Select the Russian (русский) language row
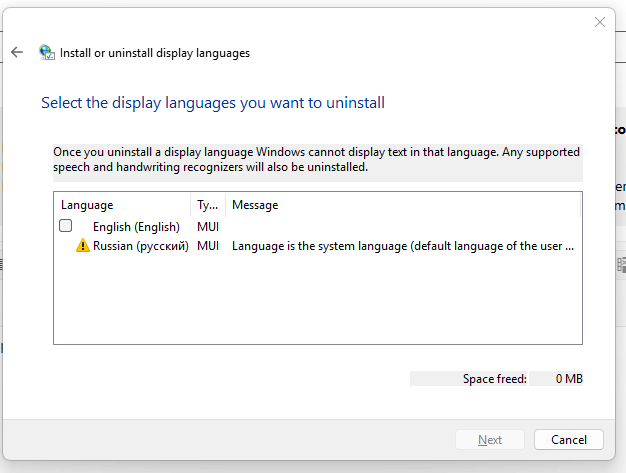 coord(317,245)
